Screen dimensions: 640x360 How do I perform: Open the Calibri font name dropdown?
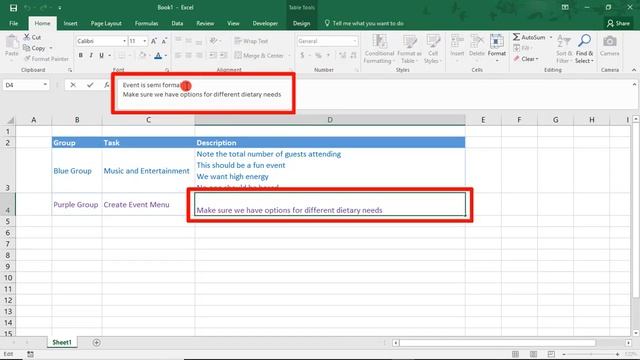coord(124,41)
